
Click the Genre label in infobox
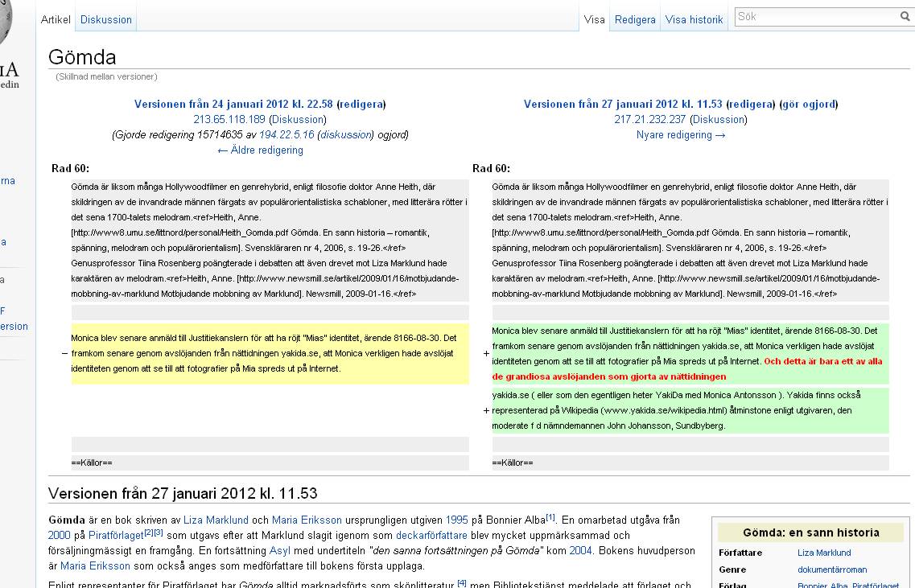coord(732,569)
